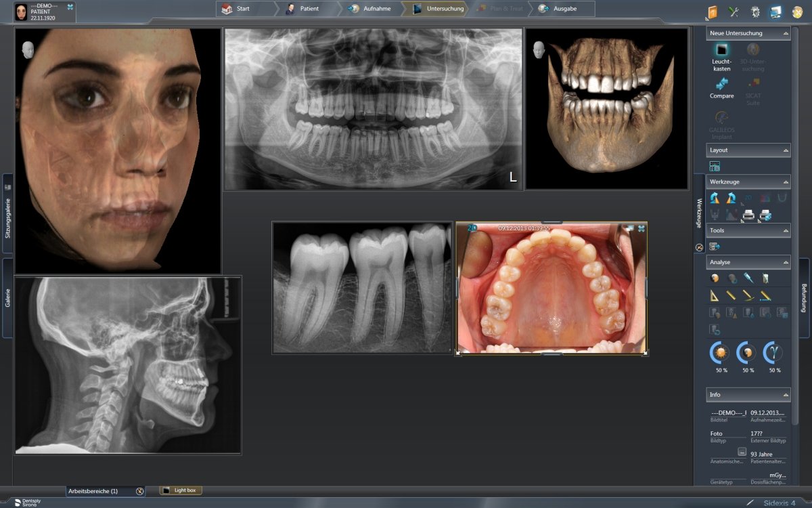Screen dimensions: 812x508
Task: Click the export icon under Tools
Action: [715, 247]
